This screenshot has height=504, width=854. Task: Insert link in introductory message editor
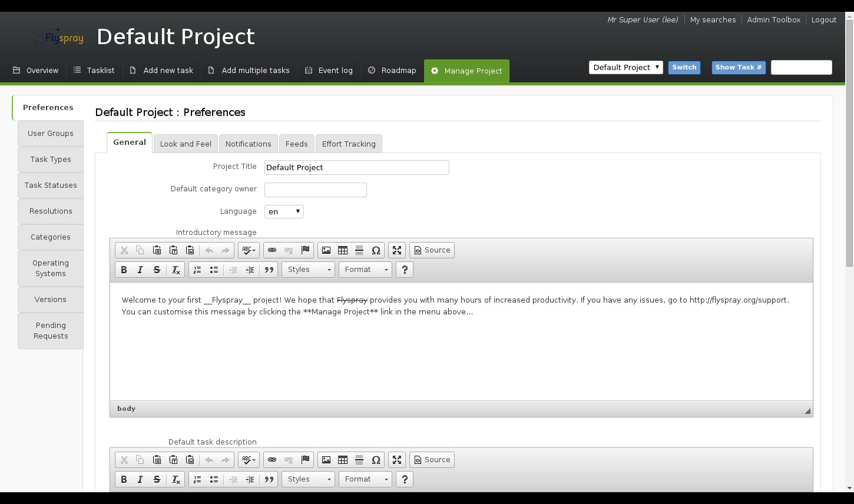tap(272, 250)
